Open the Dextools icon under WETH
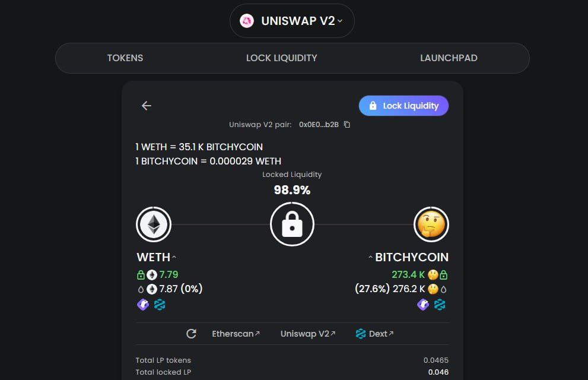This screenshot has height=380, width=588. click(x=160, y=305)
